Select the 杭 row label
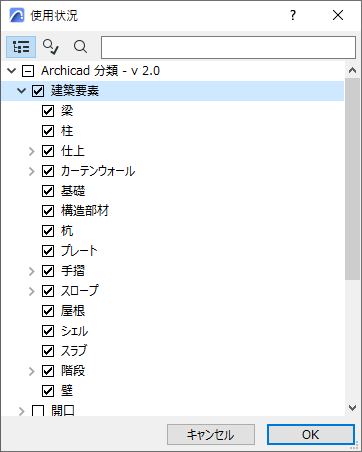The width and height of the screenshot is (362, 452). point(67,231)
